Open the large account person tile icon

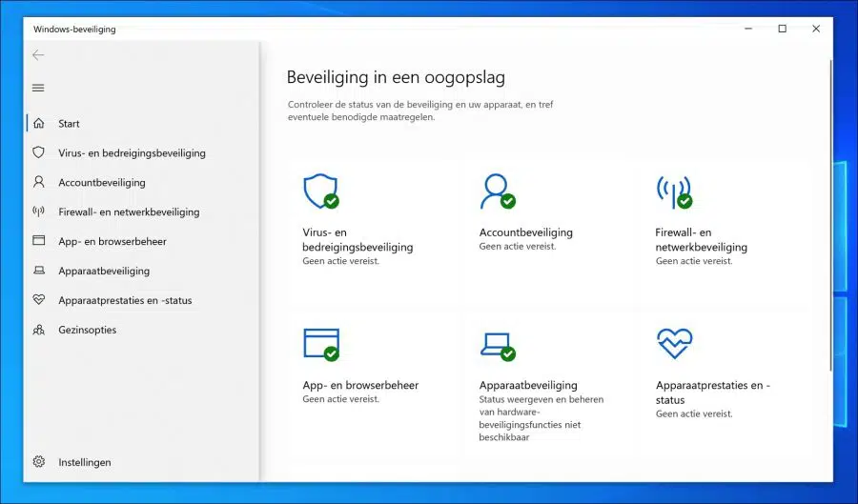pos(498,192)
